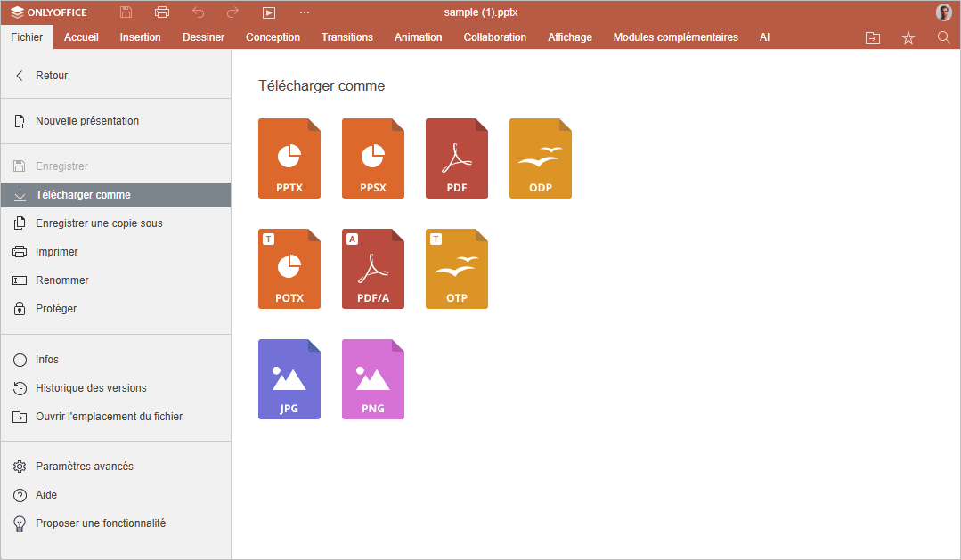The height and width of the screenshot is (560, 961).
Task: Open the search magnifier icon
Action: (944, 37)
